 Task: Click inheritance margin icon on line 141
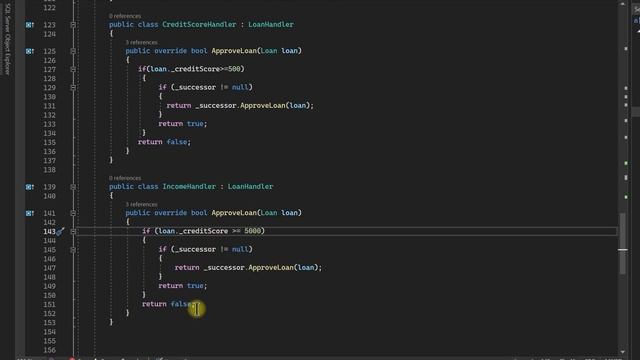[30, 213]
